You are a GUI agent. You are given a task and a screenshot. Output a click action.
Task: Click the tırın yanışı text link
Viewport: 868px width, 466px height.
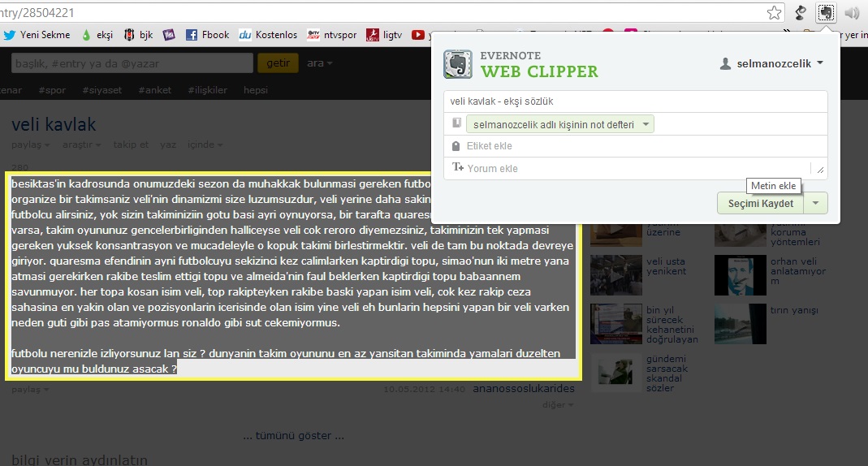pos(794,310)
